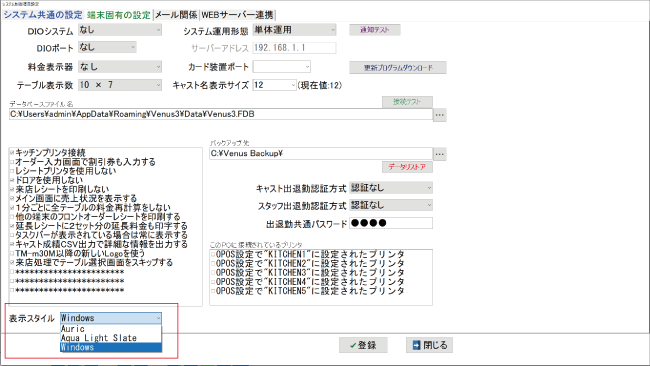Switch to システム共通の設定 tab

[43, 15]
